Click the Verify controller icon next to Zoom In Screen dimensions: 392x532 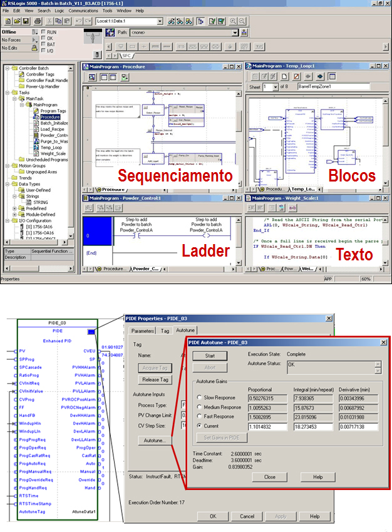pos(221,21)
